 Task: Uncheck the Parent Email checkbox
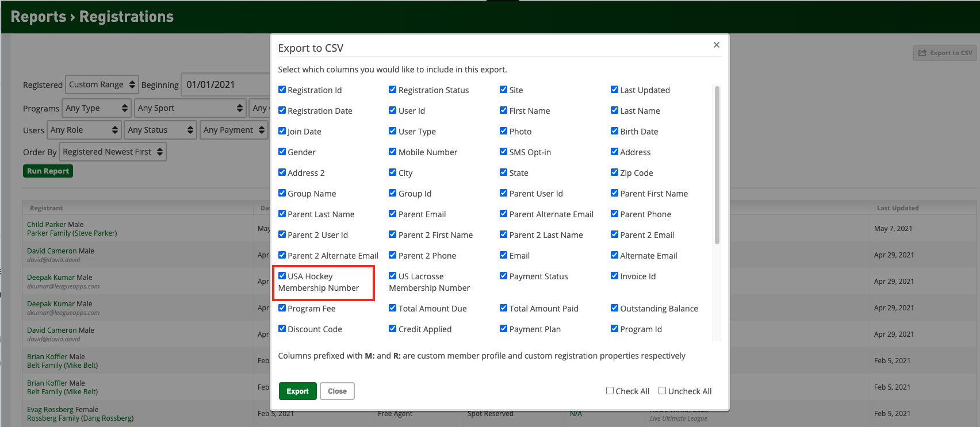click(392, 214)
